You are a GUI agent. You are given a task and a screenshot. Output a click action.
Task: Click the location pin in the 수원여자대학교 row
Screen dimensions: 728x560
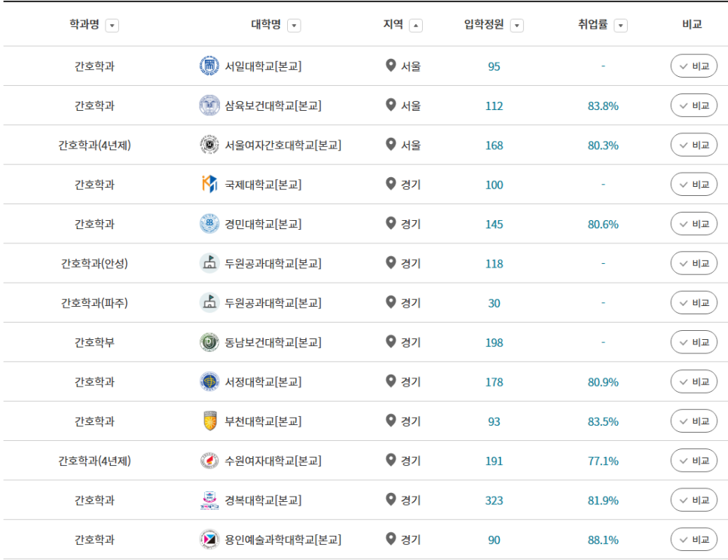[x=391, y=461]
